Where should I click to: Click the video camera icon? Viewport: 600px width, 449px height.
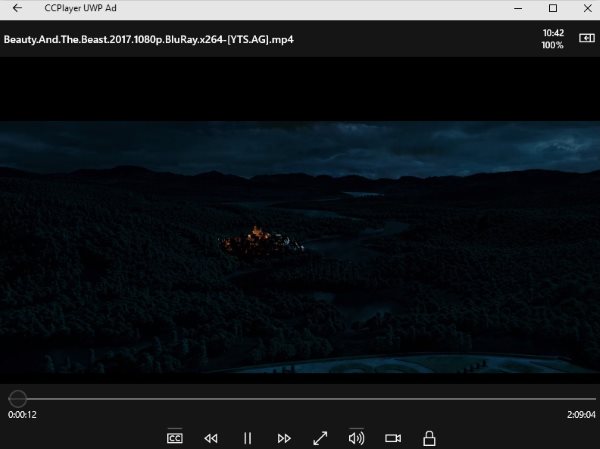393,438
